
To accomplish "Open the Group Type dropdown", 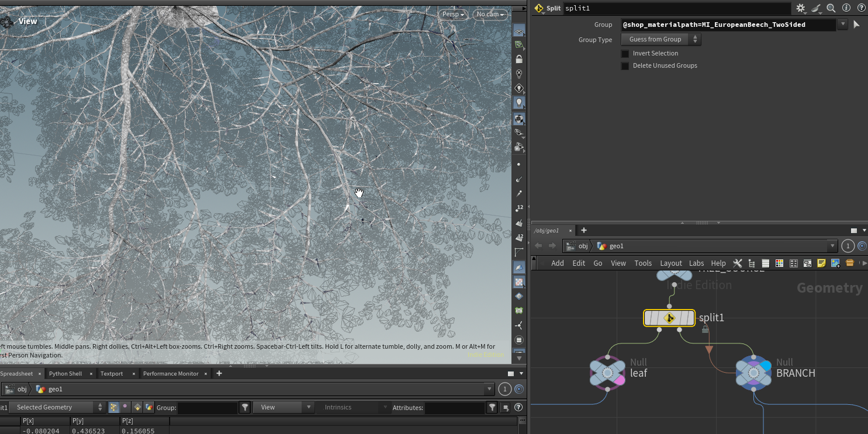I will tap(660, 40).
